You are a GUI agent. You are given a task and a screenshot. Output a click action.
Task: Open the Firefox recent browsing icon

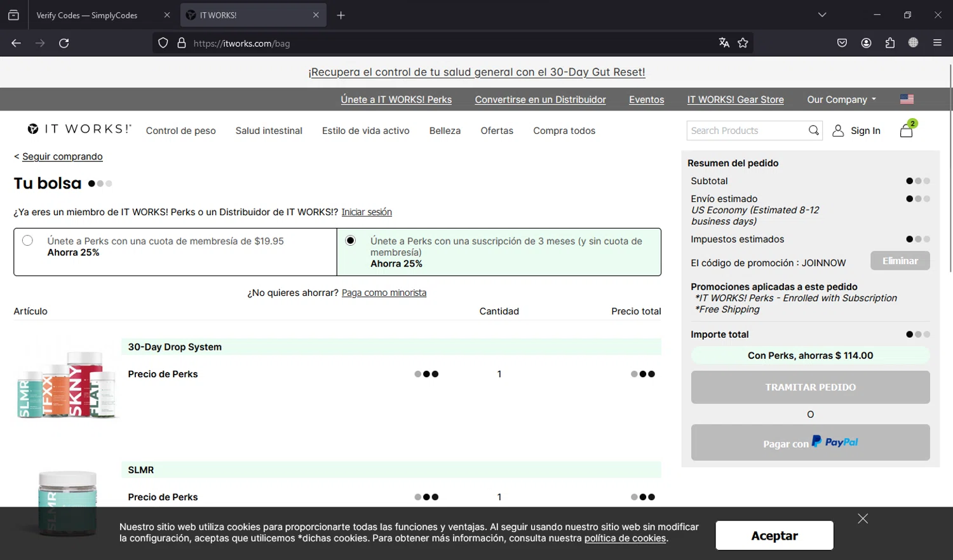click(13, 15)
